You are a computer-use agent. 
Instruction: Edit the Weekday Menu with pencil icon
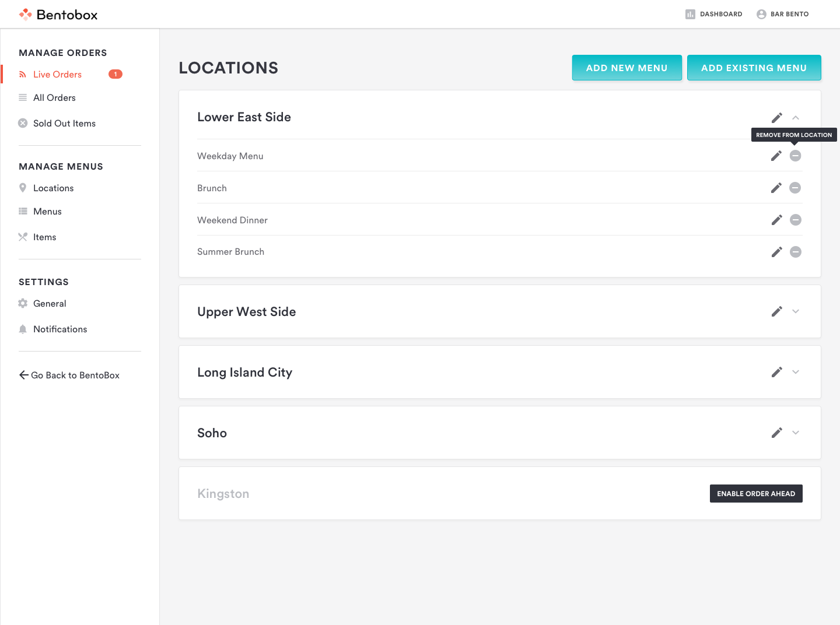[x=776, y=156]
